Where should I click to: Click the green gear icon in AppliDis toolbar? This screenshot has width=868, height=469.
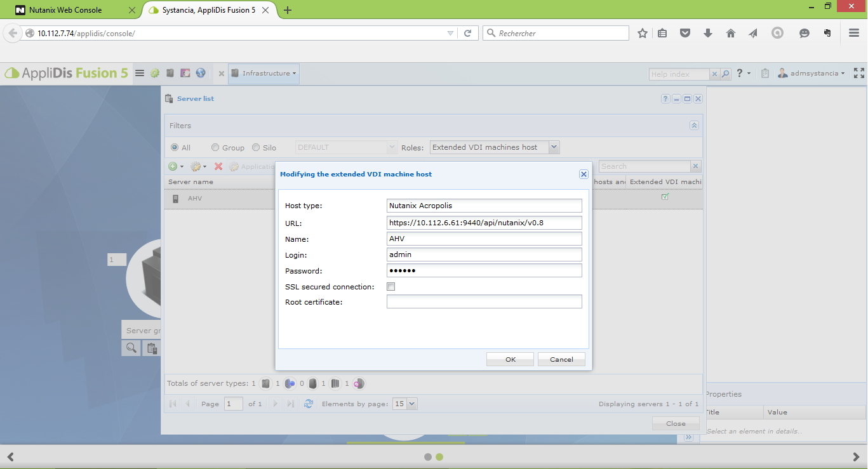pyautogui.click(x=155, y=74)
